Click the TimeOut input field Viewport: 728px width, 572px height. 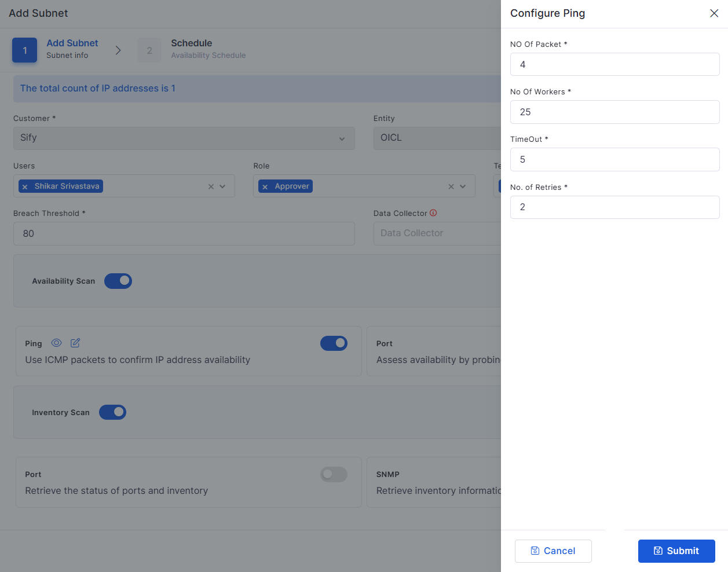pyautogui.click(x=614, y=159)
